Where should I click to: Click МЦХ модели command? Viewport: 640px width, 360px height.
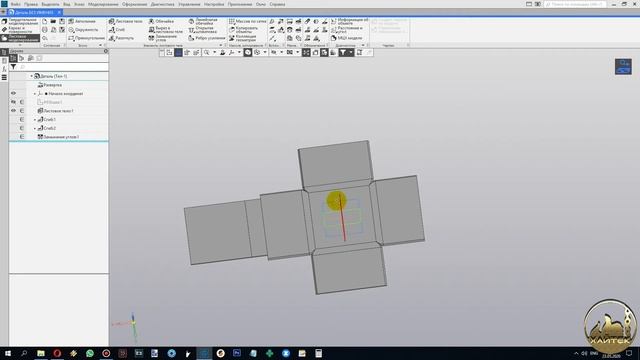click(347, 38)
